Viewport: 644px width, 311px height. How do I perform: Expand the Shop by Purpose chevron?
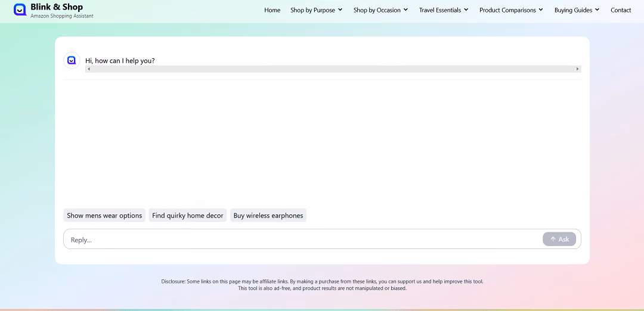(340, 10)
